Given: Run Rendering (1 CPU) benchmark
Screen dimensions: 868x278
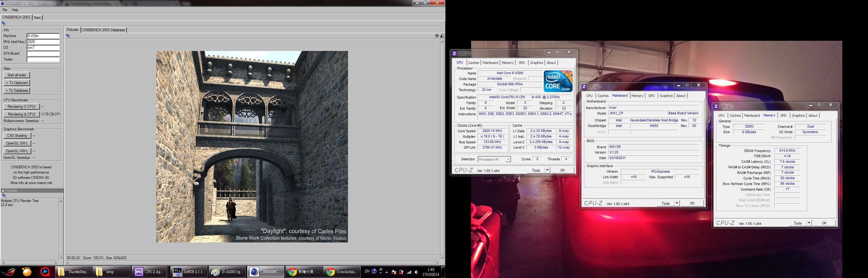Looking at the screenshot, I should 22,107.
